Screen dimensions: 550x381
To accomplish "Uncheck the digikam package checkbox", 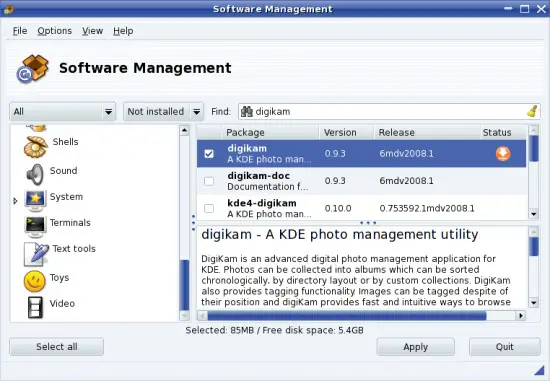I will pyautogui.click(x=209, y=154).
